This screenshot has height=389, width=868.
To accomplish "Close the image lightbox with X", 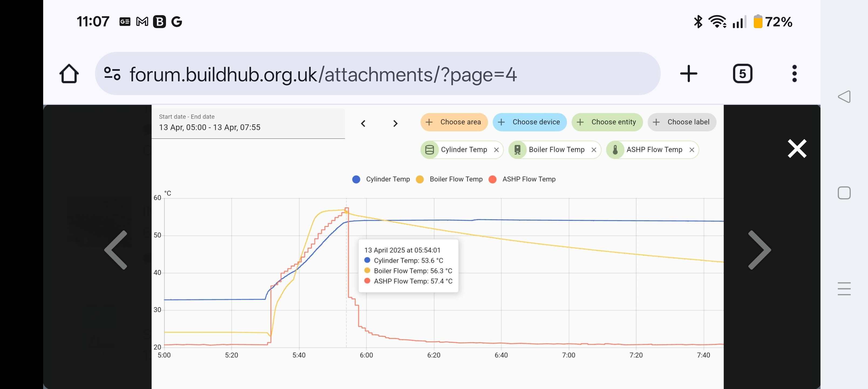I will 797,149.
